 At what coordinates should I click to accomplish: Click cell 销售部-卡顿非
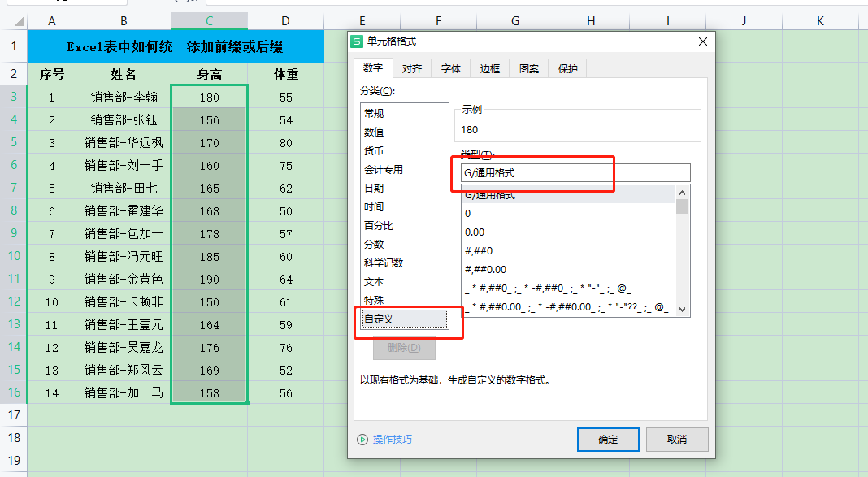click(x=124, y=302)
